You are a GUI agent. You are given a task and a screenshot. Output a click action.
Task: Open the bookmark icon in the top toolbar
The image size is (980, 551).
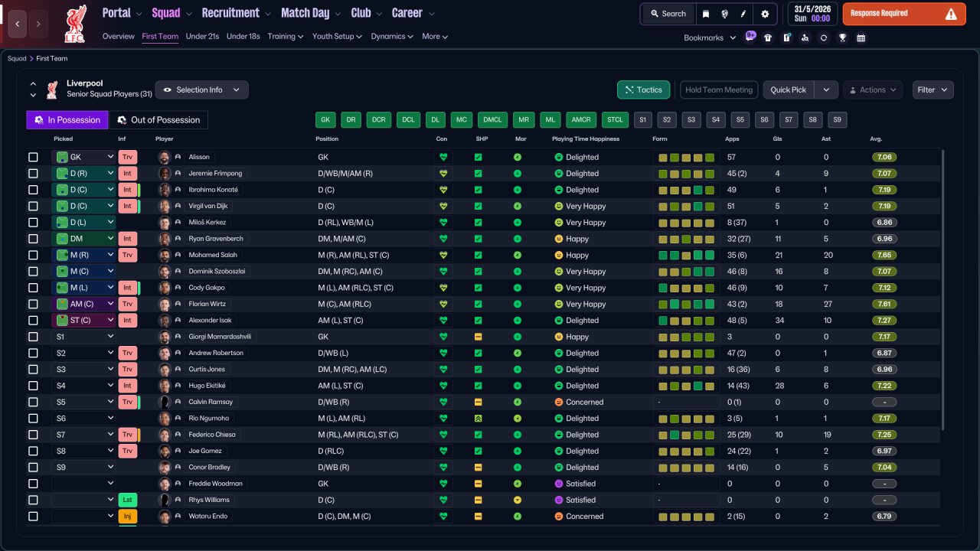coord(706,14)
